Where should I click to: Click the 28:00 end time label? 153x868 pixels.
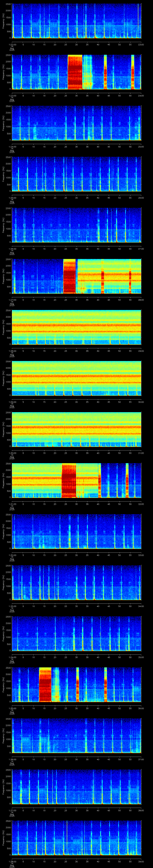(141, 300)
